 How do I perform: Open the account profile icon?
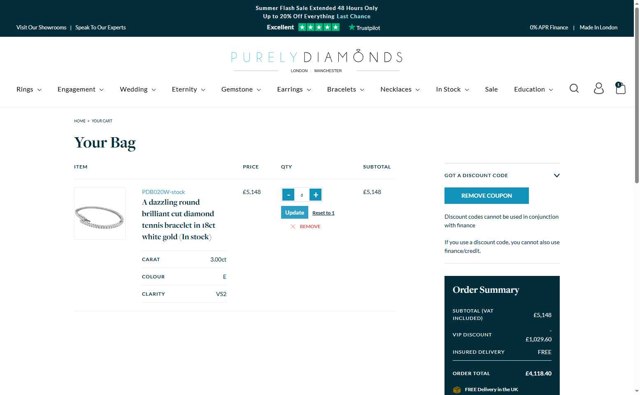(598, 89)
